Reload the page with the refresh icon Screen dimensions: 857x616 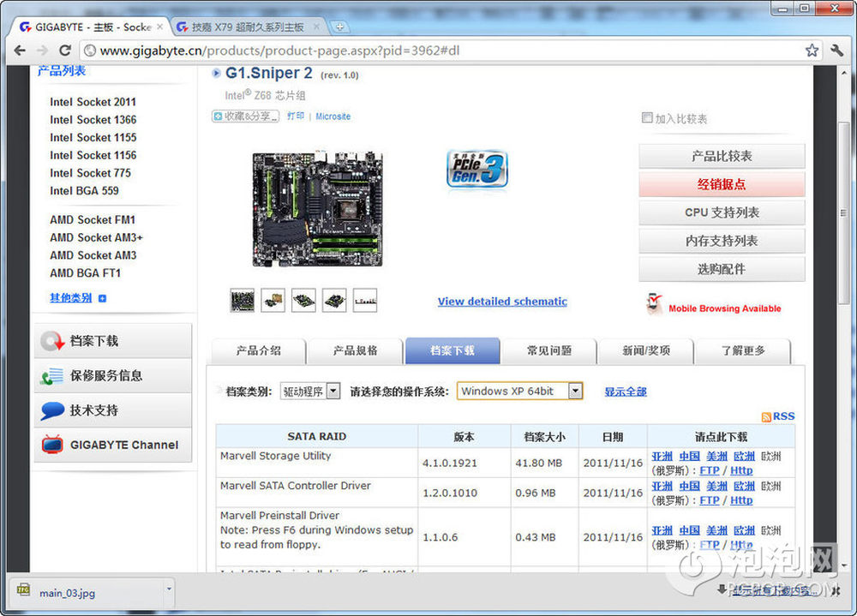click(65, 51)
